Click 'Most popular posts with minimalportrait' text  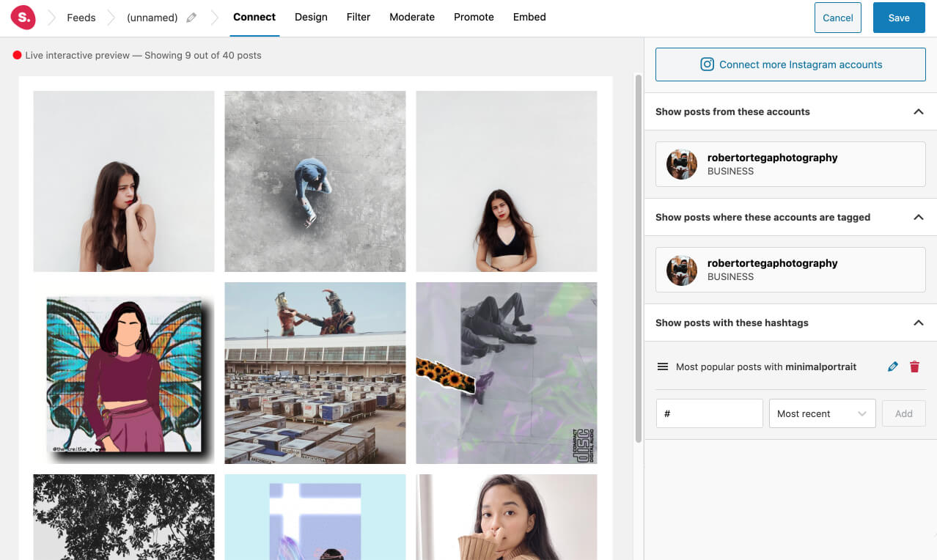766,366
